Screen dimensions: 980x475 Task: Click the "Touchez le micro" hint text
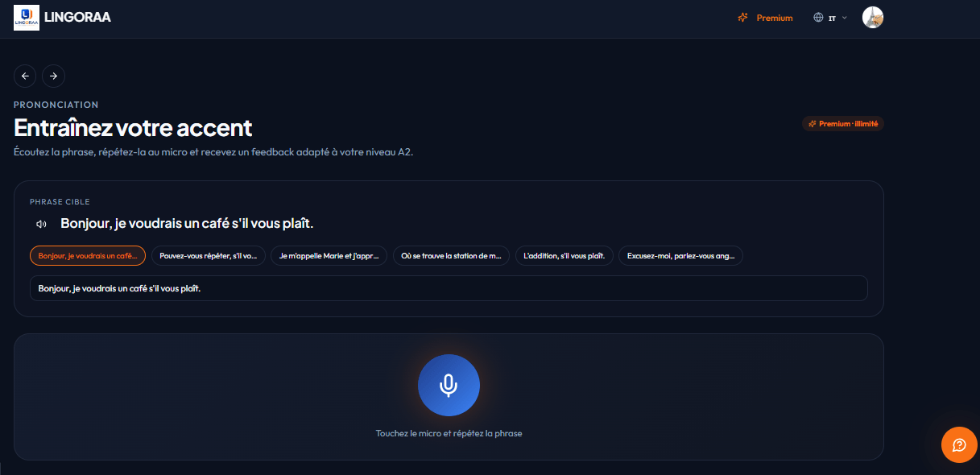(449, 433)
